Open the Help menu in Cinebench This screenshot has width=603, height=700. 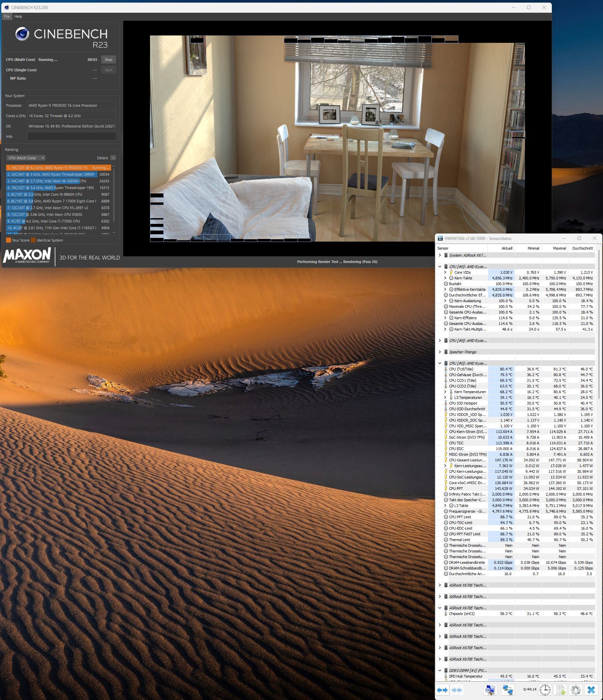tap(18, 16)
